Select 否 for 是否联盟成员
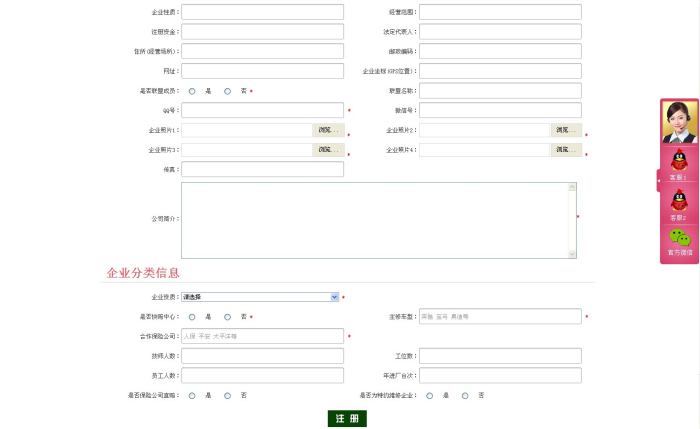Screen dimensions: 700x429 (x=228, y=91)
